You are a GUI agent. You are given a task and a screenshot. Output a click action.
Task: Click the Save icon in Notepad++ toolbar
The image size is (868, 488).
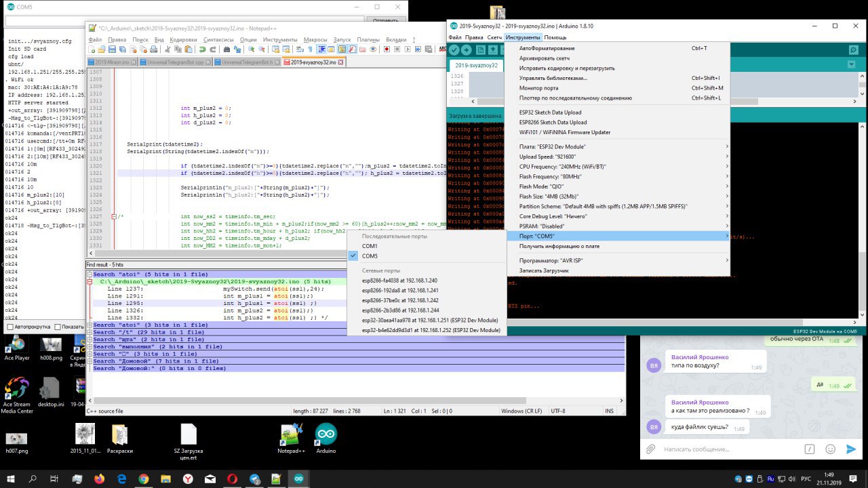point(113,49)
